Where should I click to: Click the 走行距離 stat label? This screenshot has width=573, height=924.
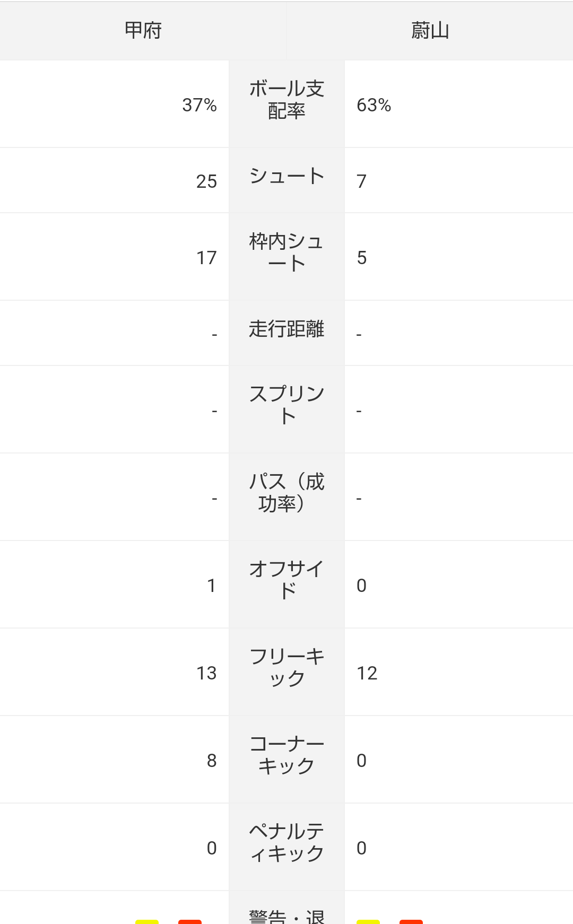coord(286,329)
